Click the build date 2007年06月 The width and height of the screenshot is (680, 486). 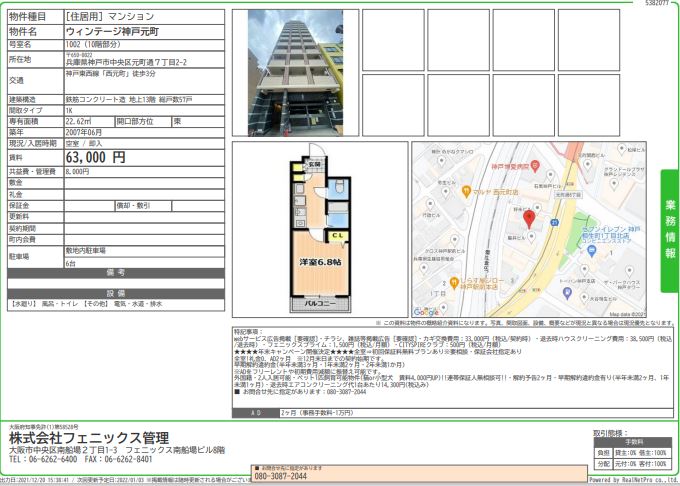coord(84,132)
